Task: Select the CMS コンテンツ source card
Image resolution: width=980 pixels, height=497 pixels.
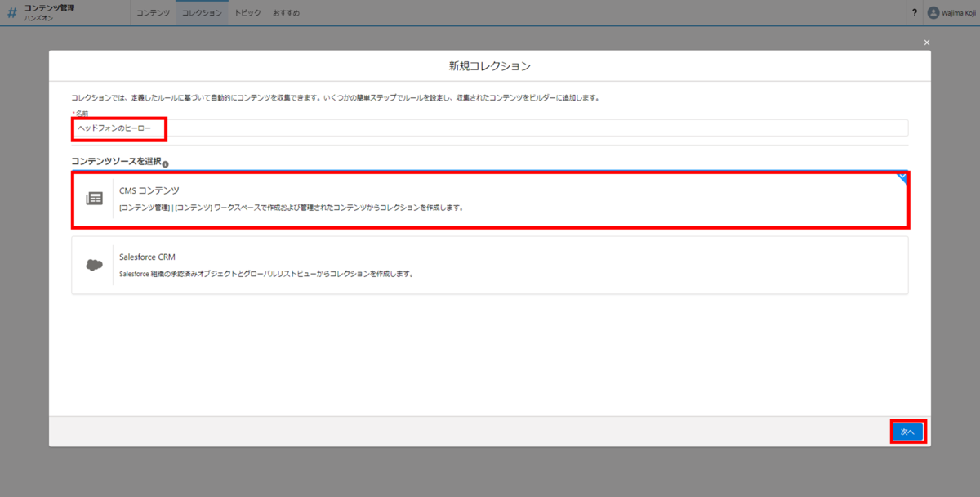Action: [x=490, y=199]
